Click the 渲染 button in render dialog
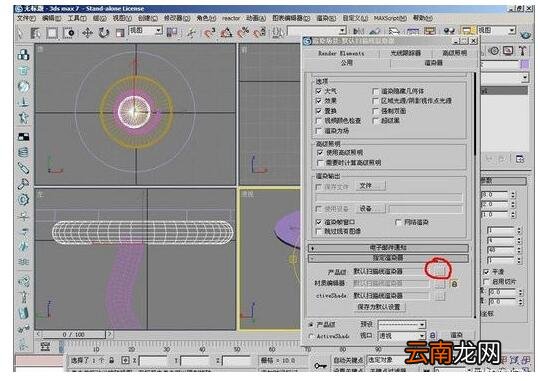 point(457,335)
